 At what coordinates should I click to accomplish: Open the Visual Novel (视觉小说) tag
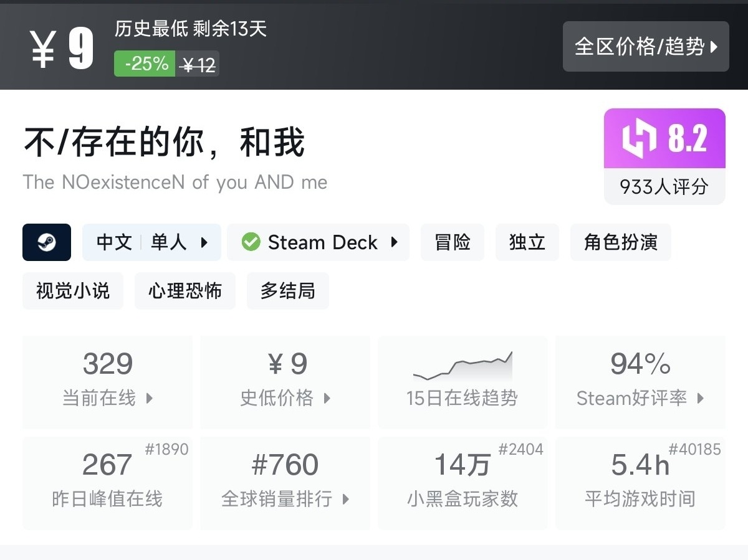tap(73, 291)
